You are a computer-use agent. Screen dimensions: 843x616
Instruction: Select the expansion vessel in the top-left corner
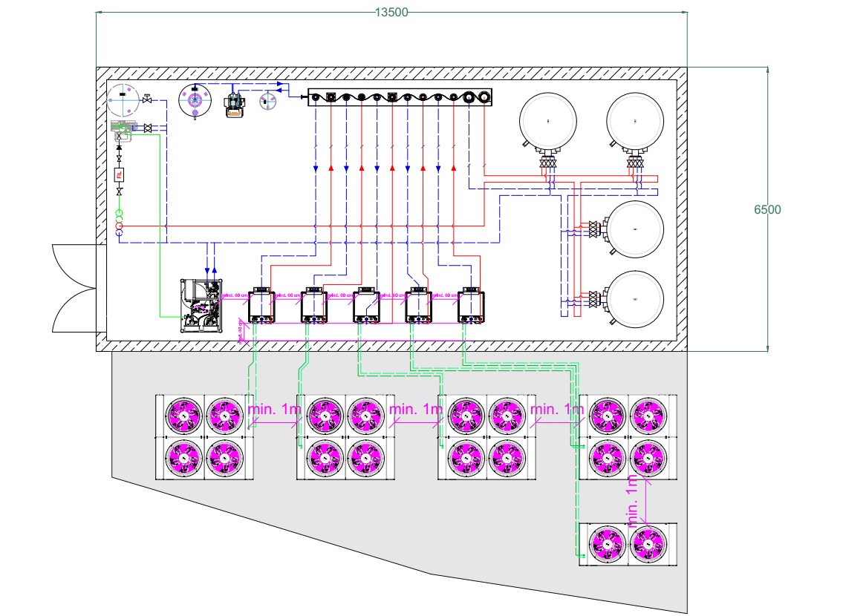123,99
